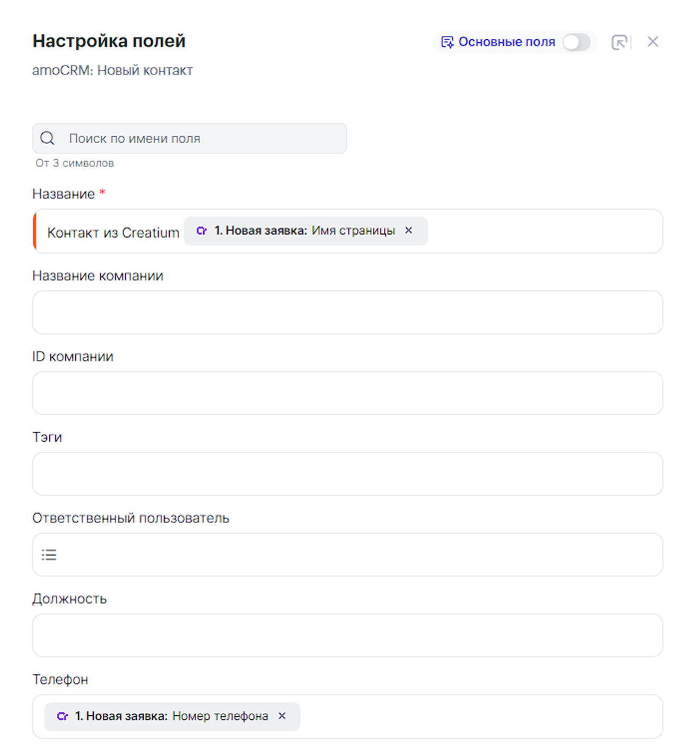The image size is (700, 754).
Task: Toggle the "Основные поля" switch
Action: coord(576,42)
